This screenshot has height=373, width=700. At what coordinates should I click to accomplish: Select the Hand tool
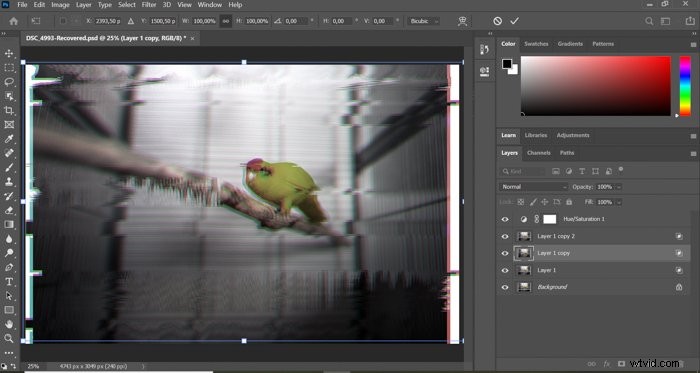click(9, 324)
